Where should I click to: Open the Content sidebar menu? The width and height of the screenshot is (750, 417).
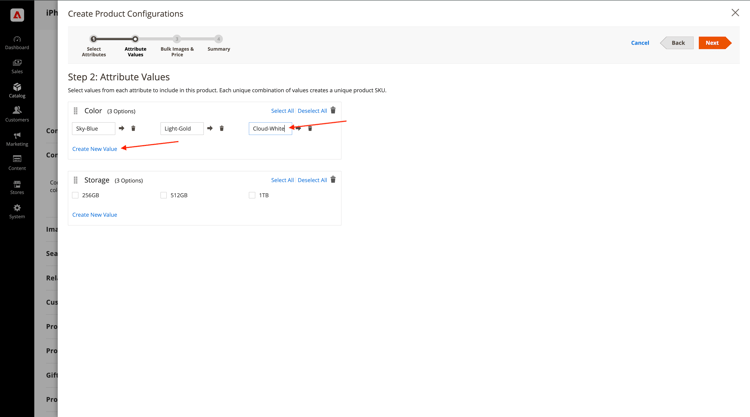(x=17, y=163)
